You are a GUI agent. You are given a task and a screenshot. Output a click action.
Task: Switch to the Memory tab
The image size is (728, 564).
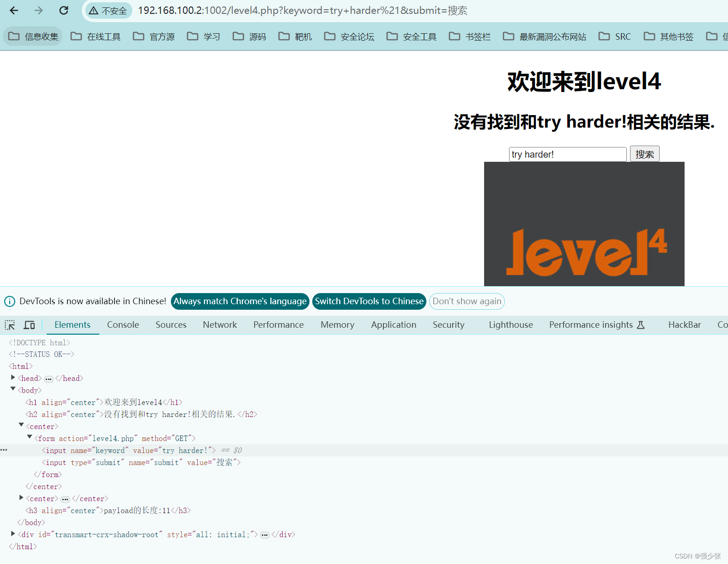point(338,325)
